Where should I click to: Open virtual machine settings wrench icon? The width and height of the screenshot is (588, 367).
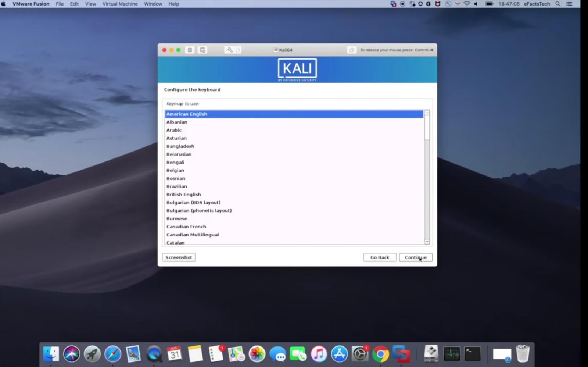coord(230,50)
